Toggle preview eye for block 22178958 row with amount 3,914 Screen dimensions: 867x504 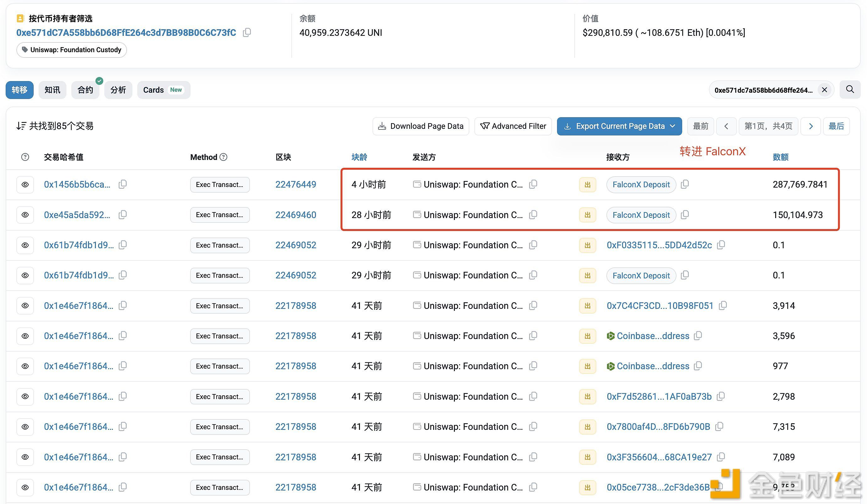tap(25, 306)
